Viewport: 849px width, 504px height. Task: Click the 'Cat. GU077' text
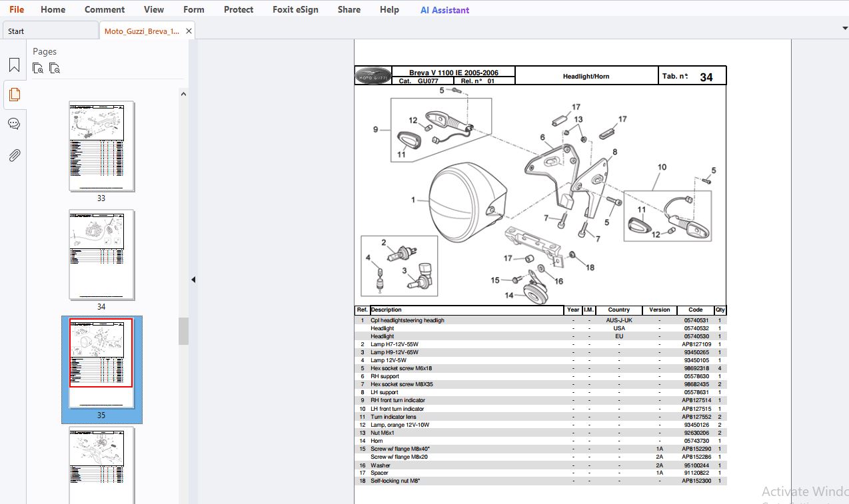click(x=419, y=81)
